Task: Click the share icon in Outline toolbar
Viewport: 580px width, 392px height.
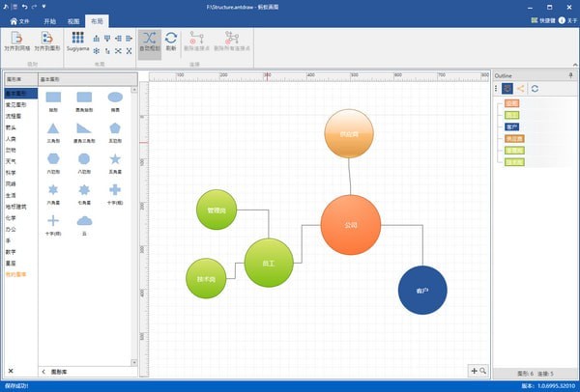Action: (x=521, y=88)
